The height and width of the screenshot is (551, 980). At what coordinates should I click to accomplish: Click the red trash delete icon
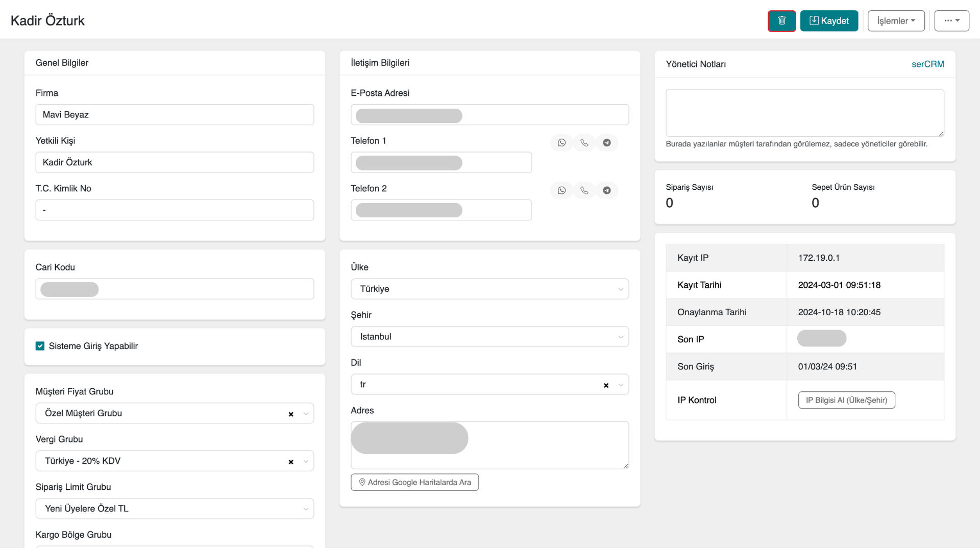point(781,21)
